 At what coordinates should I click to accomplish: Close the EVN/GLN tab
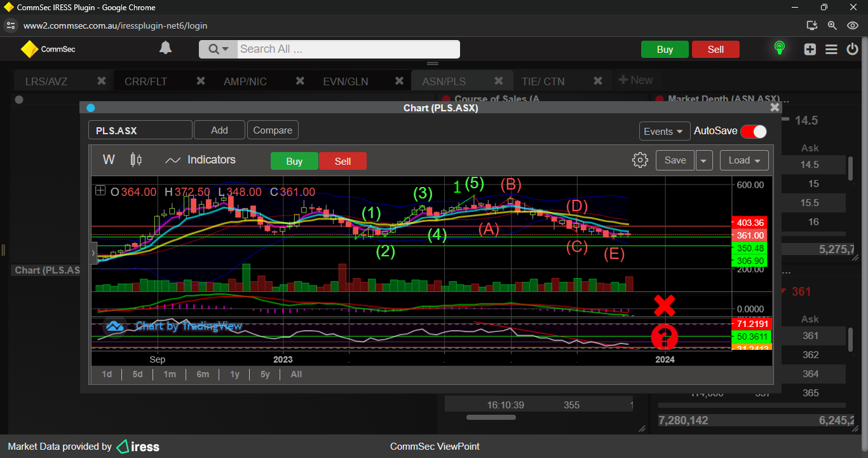(x=399, y=81)
